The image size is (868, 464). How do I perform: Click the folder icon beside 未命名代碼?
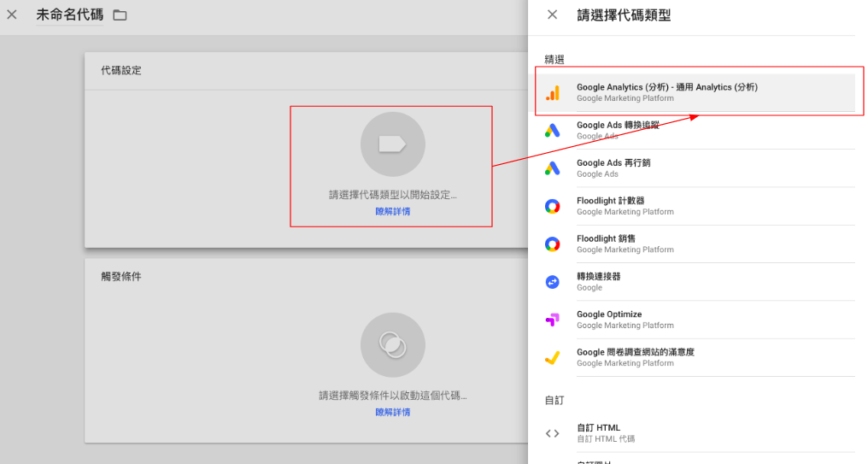[x=120, y=15]
